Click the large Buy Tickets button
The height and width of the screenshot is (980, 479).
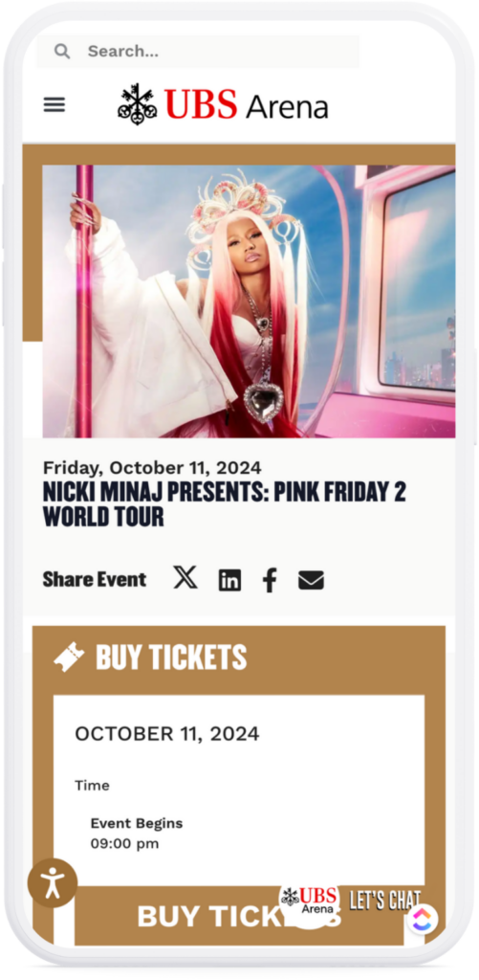[239, 916]
